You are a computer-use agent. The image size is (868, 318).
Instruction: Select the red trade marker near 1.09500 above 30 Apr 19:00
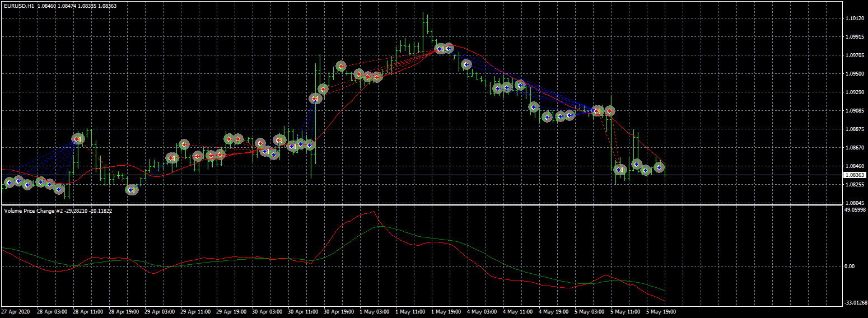pos(341,66)
